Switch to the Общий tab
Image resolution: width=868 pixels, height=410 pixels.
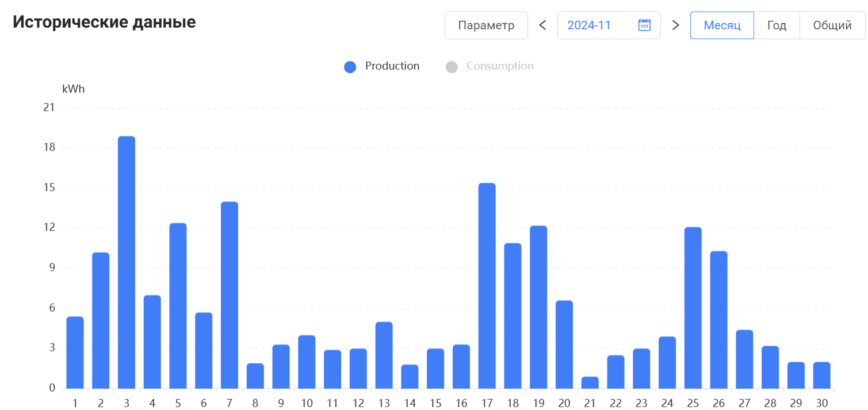point(832,25)
